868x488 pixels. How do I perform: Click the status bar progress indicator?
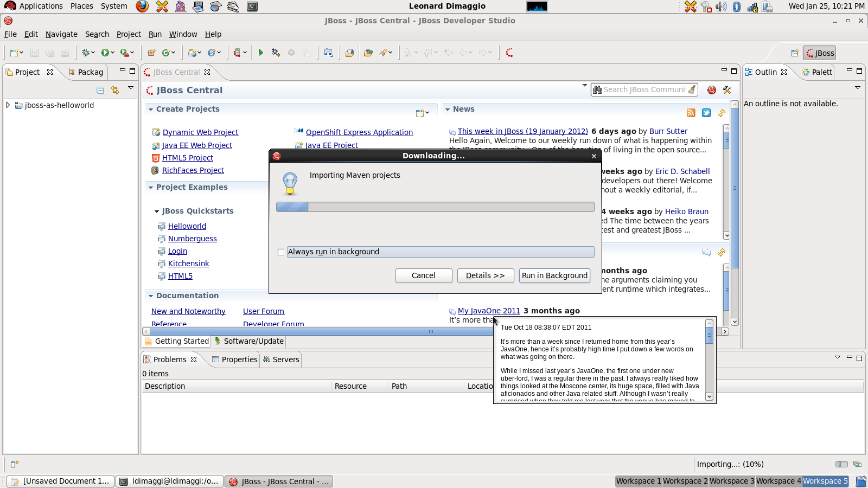(841, 464)
